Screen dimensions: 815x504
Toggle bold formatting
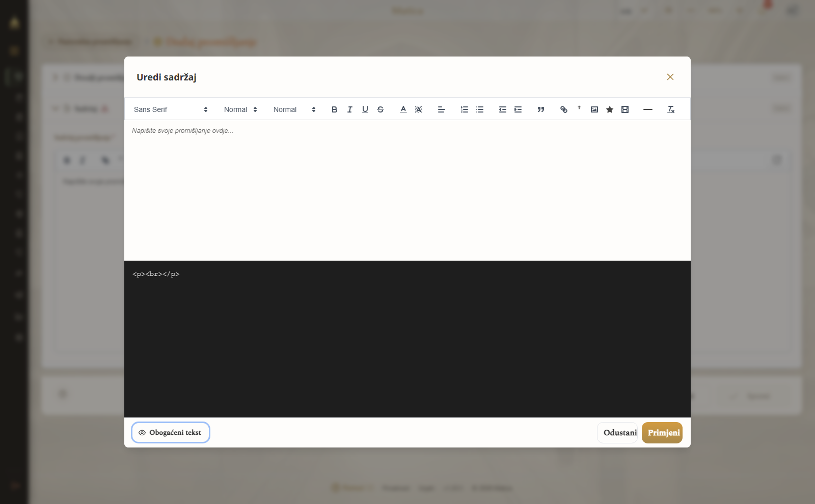point(334,109)
